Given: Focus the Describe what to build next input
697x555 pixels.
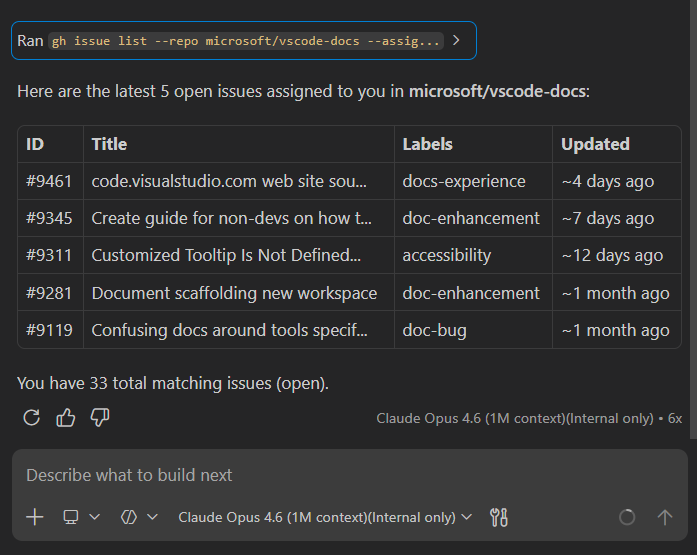Looking at the screenshot, I should 350,475.
